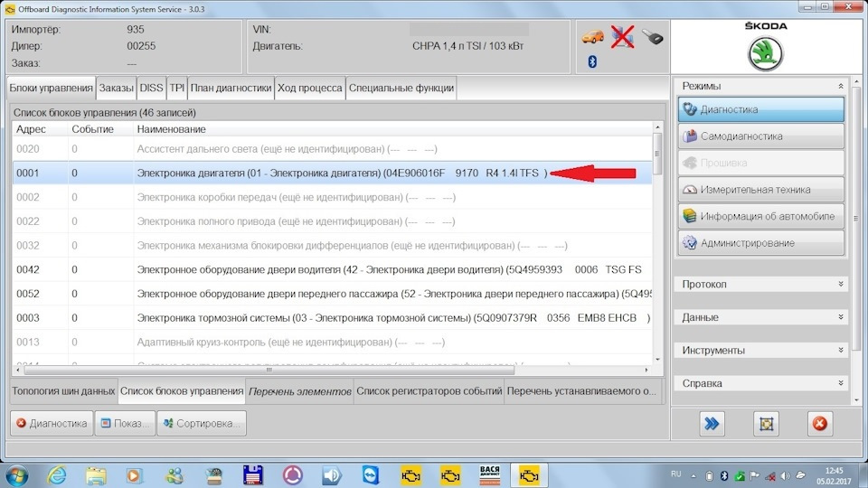Open the Windows Start menu
This screenshot has width=868, height=488.
[16, 475]
